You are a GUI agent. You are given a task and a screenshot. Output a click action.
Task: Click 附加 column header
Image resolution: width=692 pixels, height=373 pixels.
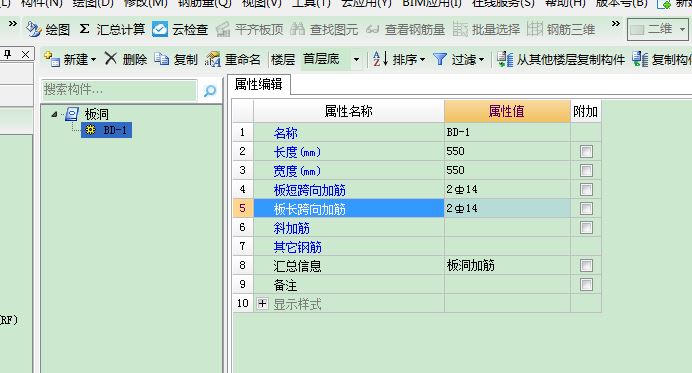(586, 111)
